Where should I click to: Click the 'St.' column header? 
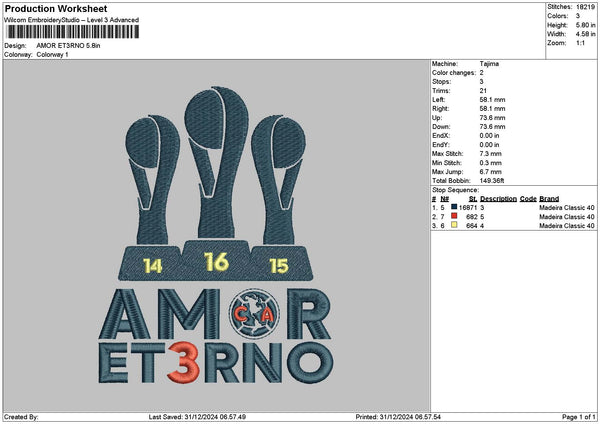coord(473,199)
